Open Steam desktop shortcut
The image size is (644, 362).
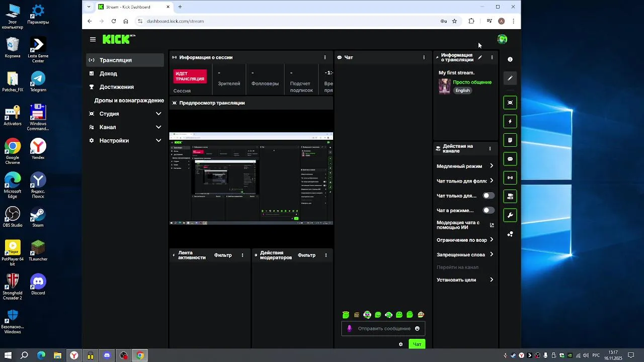tap(38, 217)
